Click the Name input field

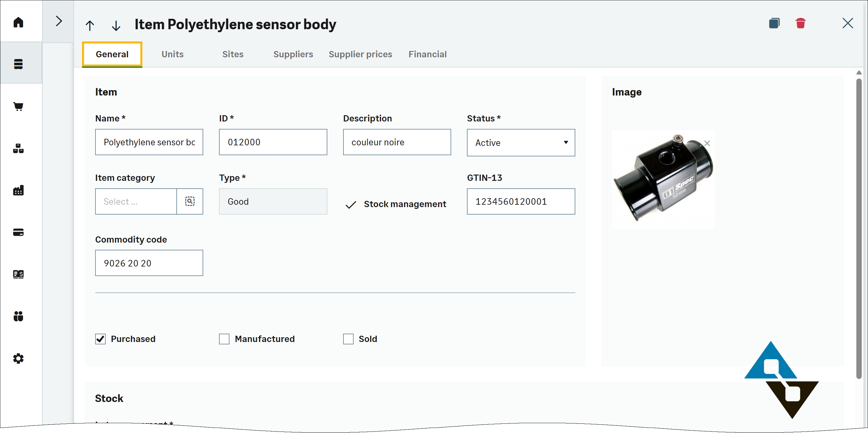[x=149, y=142]
